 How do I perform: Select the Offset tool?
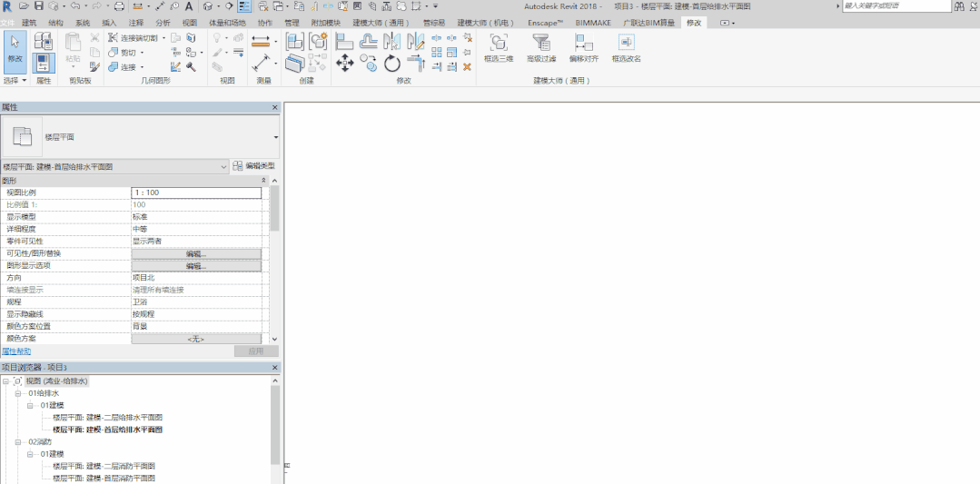[x=368, y=41]
